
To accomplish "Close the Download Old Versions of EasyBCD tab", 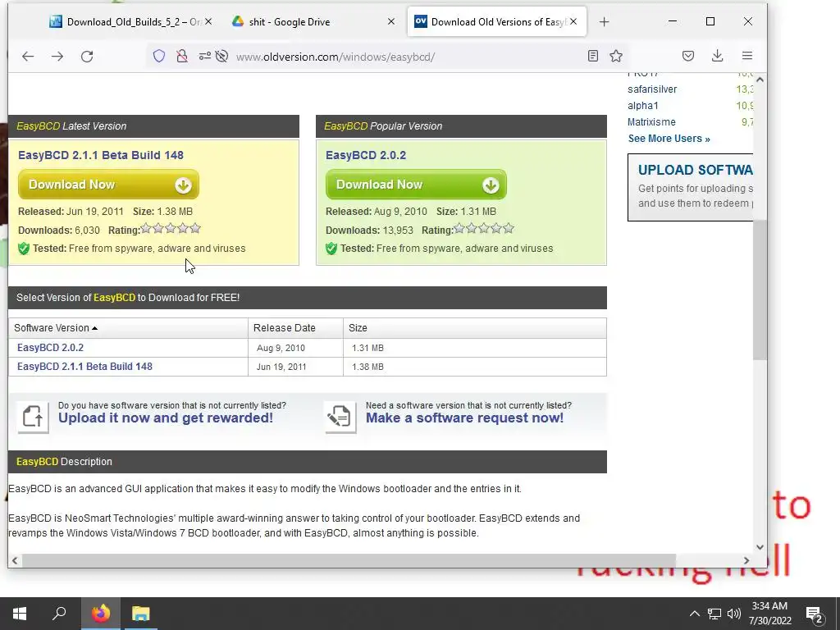I will (573, 21).
